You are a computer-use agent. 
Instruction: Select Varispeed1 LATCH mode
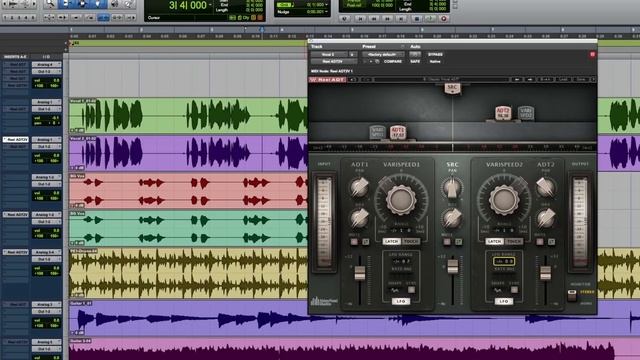pyautogui.click(x=392, y=242)
